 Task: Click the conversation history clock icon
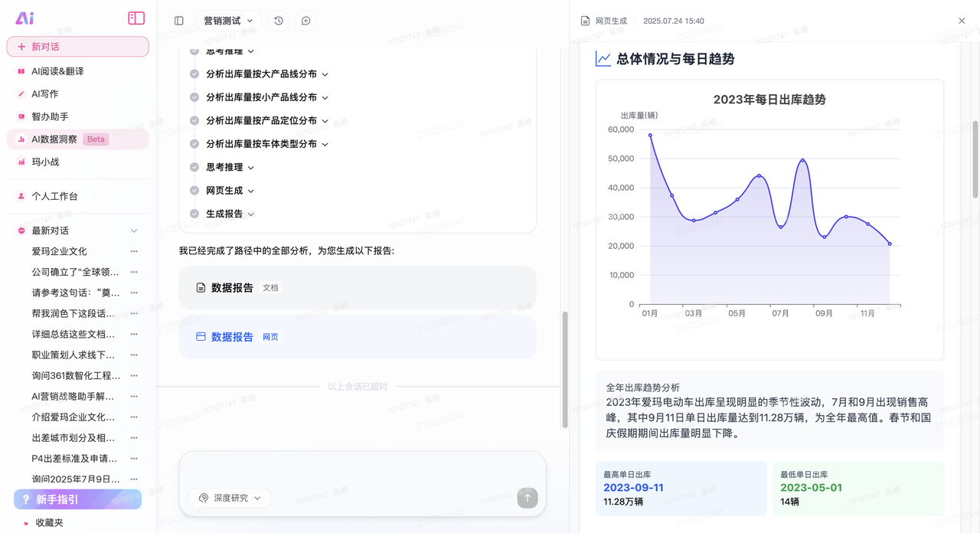coord(278,21)
